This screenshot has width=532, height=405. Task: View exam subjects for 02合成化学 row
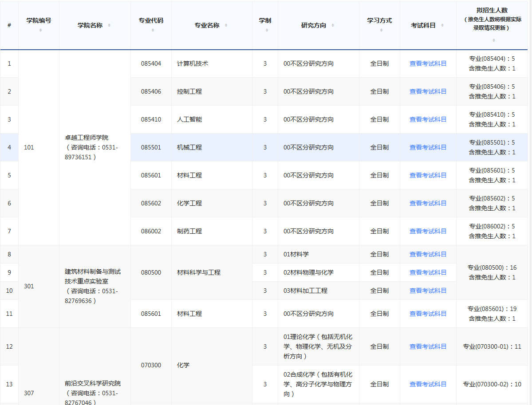click(x=428, y=384)
